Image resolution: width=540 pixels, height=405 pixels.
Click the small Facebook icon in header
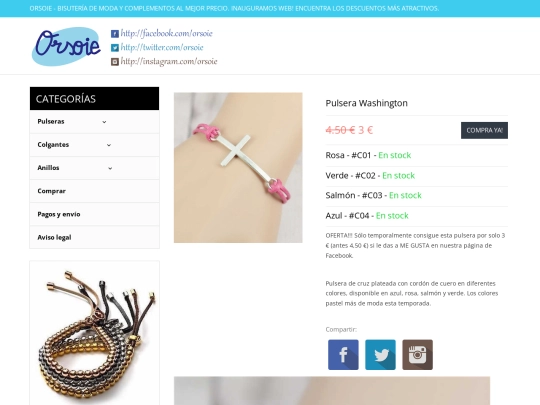coord(115,34)
